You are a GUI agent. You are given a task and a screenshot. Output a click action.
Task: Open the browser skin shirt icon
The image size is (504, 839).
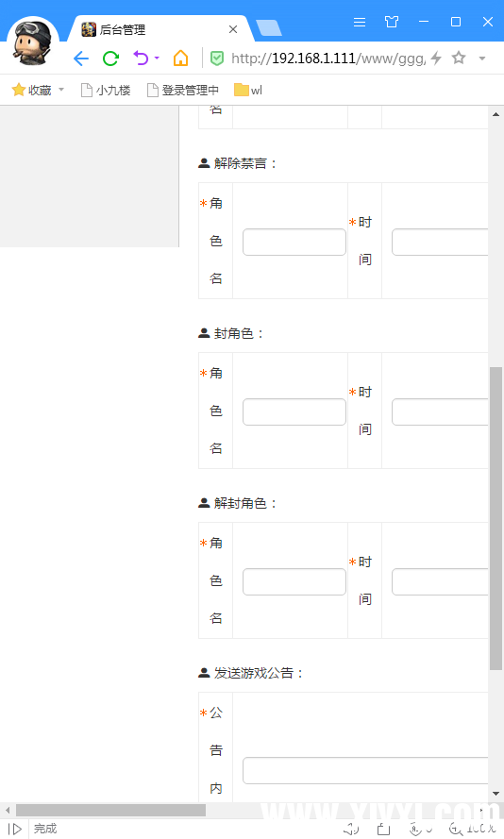(392, 22)
